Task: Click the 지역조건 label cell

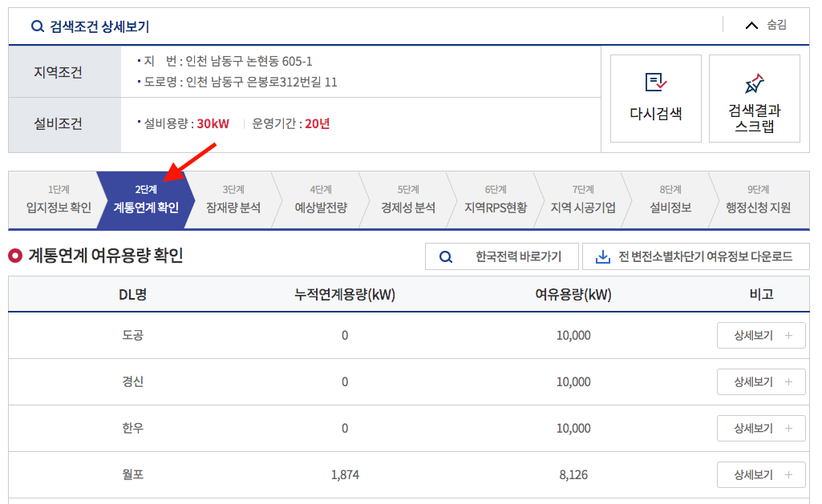Action: (x=64, y=72)
